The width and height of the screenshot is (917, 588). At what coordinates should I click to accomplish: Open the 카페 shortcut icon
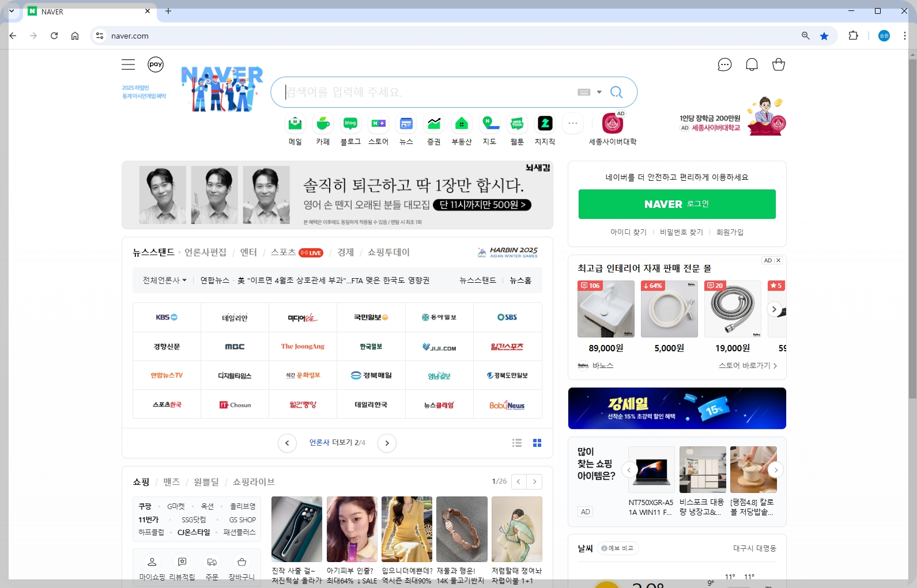pos(323,123)
